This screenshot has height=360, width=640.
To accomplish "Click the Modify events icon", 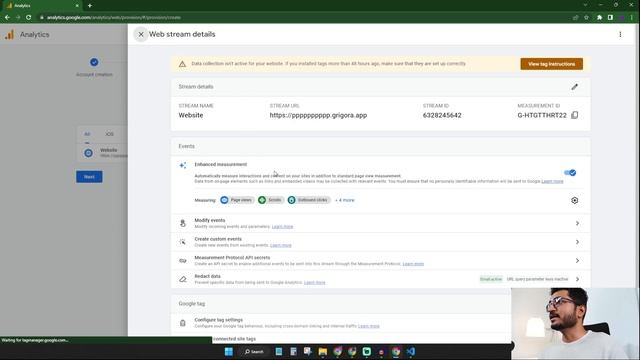I will pyautogui.click(x=183, y=223).
